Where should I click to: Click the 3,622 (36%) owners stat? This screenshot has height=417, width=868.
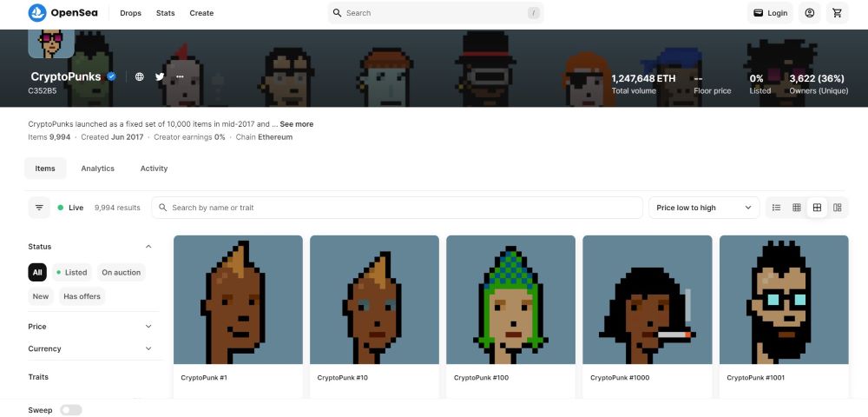tap(819, 83)
